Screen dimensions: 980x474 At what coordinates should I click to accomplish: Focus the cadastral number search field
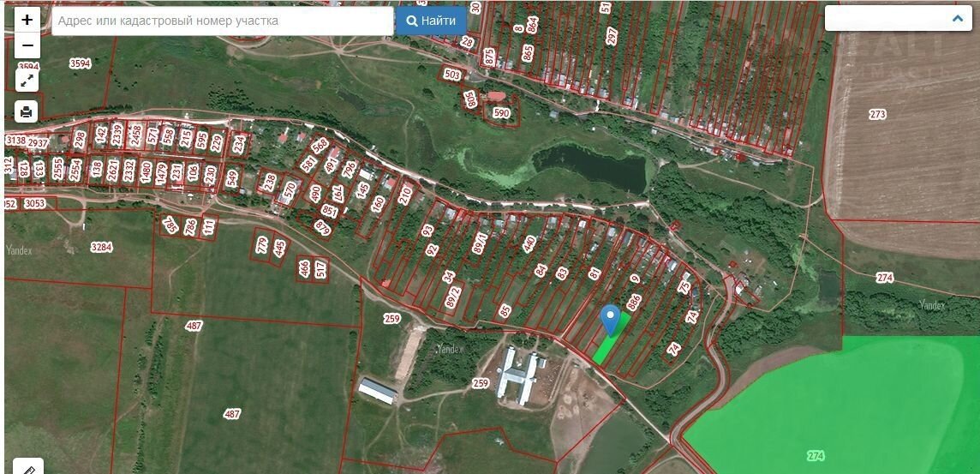coord(223,21)
